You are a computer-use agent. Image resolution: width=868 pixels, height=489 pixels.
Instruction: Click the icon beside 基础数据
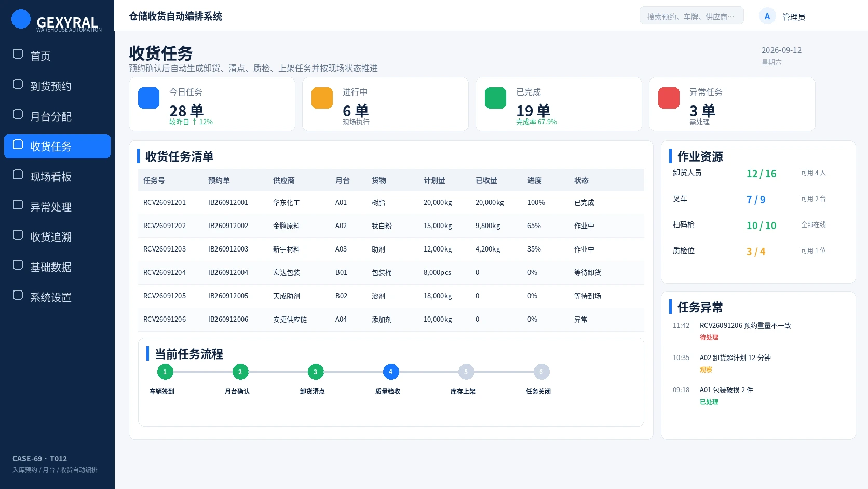coord(18,265)
